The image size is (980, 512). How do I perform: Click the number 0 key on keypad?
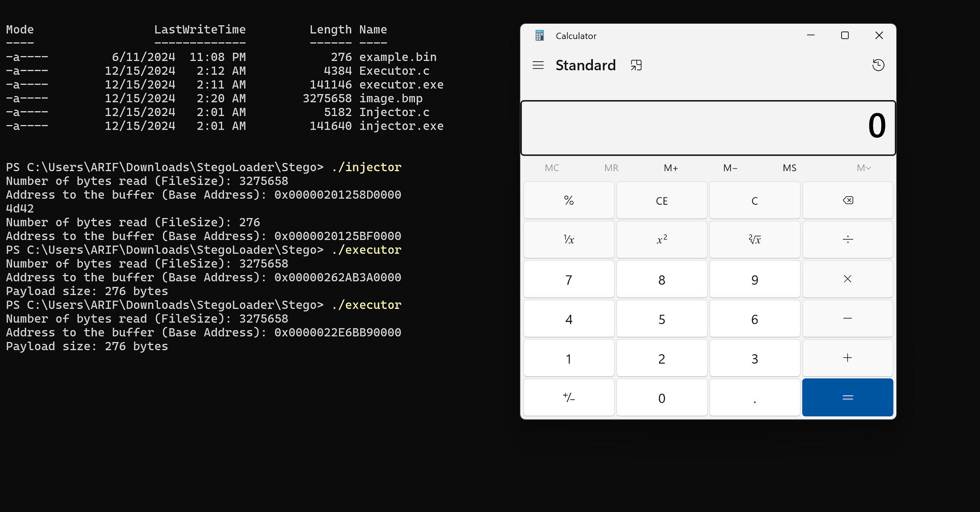[661, 398]
